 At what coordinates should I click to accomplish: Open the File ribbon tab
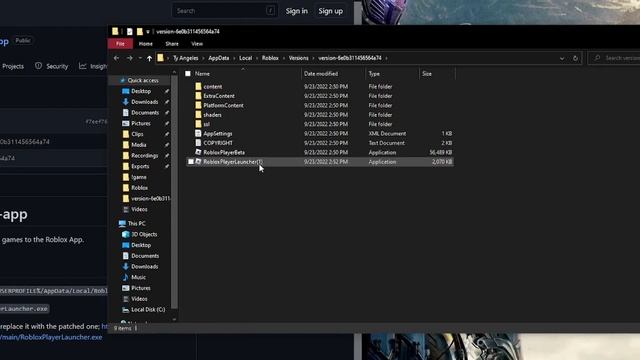[x=120, y=44]
